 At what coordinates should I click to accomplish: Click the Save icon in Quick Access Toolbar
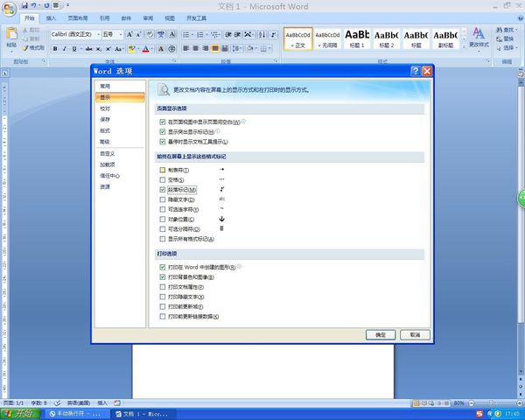(24, 5)
